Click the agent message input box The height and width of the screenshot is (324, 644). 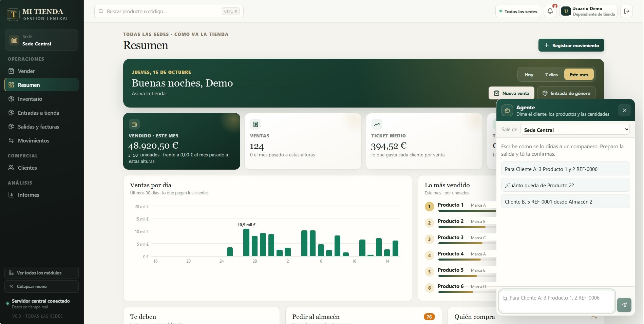pyautogui.click(x=557, y=301)
